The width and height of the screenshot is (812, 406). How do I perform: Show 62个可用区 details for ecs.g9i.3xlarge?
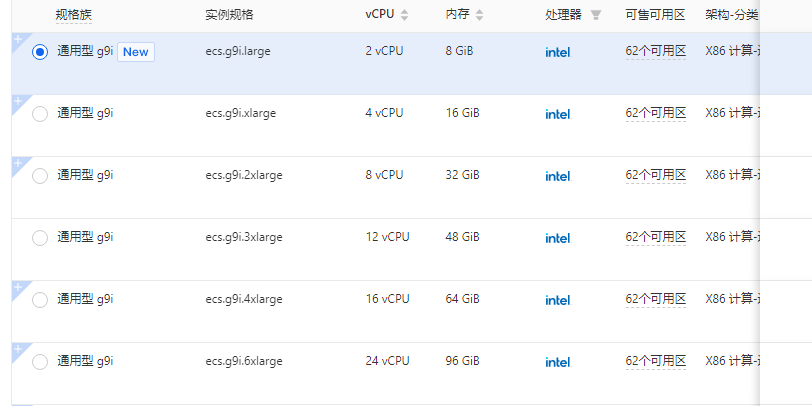pos(655,237)
